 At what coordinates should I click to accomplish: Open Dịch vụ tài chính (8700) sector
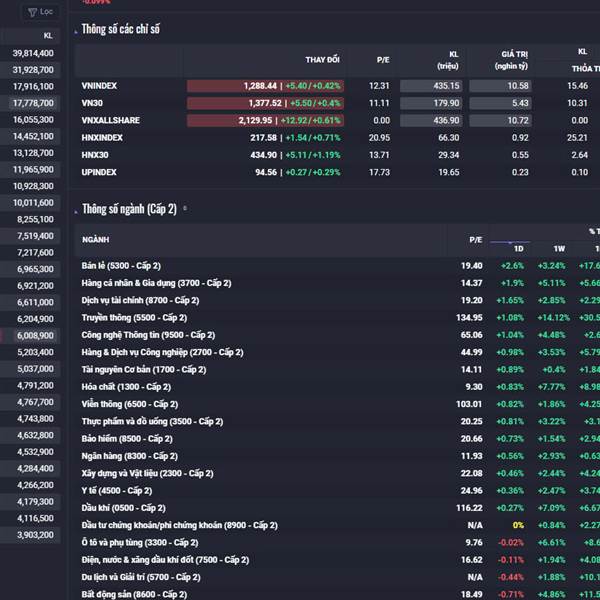point(140,300)
